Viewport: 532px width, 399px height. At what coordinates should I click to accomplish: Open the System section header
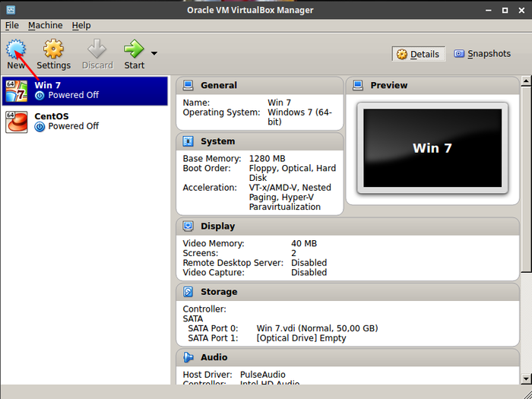coord(260,141)
